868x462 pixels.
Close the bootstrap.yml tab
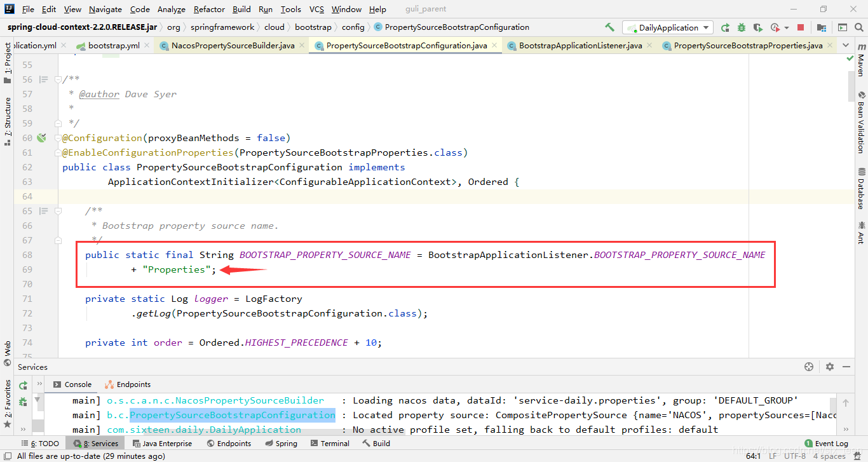click(x=147, y=46)
